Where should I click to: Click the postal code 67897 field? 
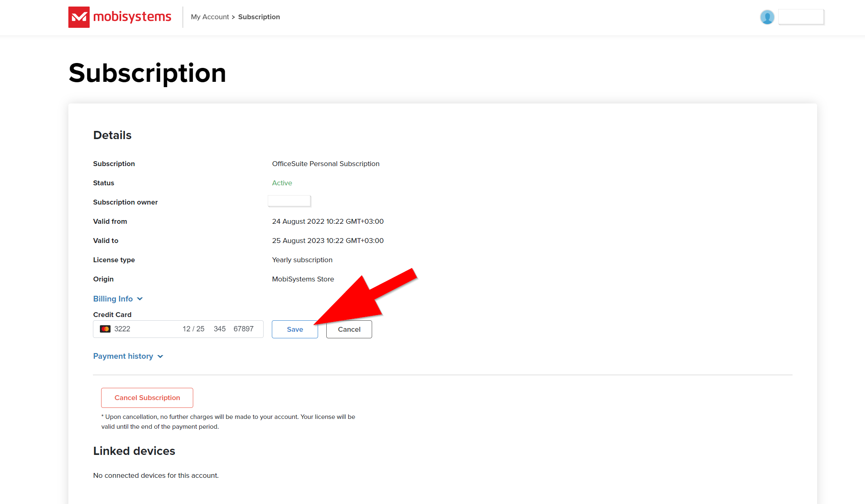pos(244,329)
